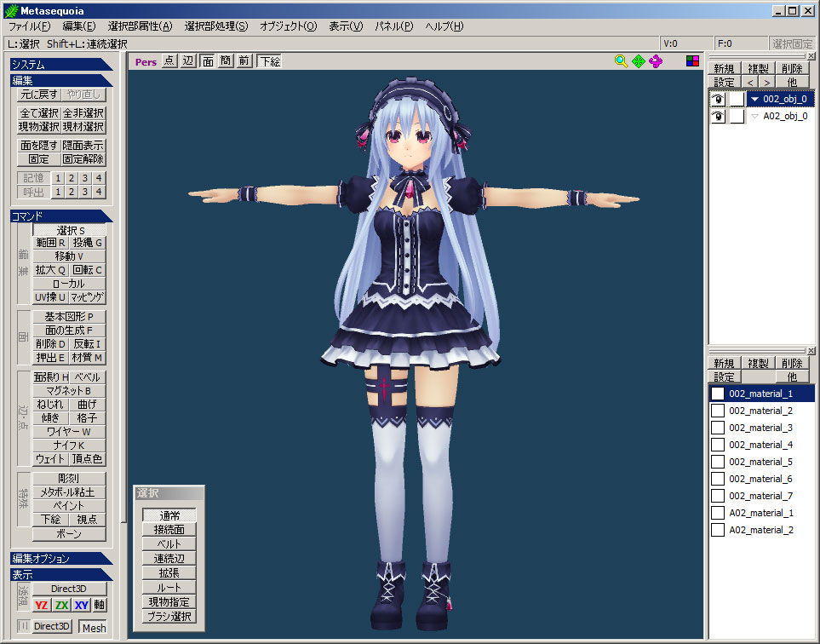The width and height of the screenshot is (820, 644).
Task: Collapse the 編集 panel header
Action: point(61,81)
